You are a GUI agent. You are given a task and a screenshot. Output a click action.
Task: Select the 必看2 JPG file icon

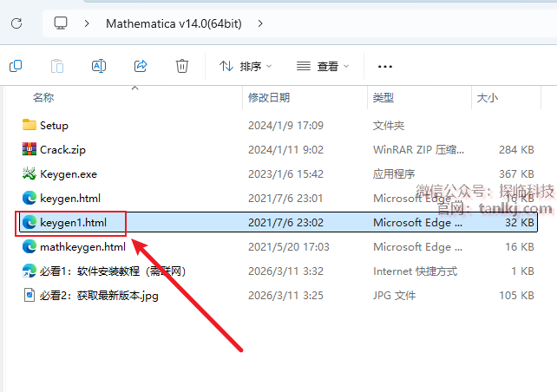coord(29,295)
